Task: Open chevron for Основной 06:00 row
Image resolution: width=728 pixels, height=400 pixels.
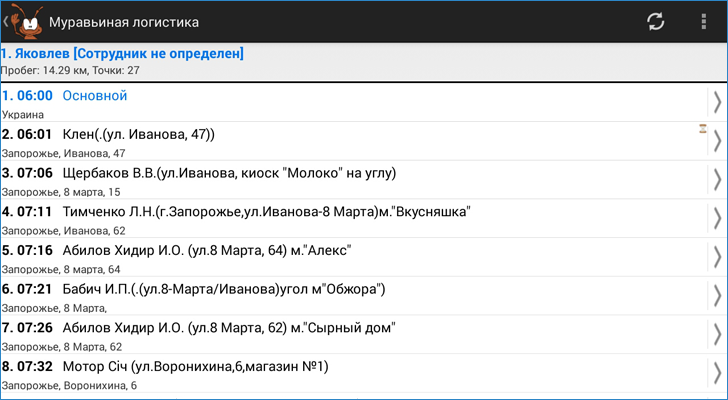Action: coord(717,103)
